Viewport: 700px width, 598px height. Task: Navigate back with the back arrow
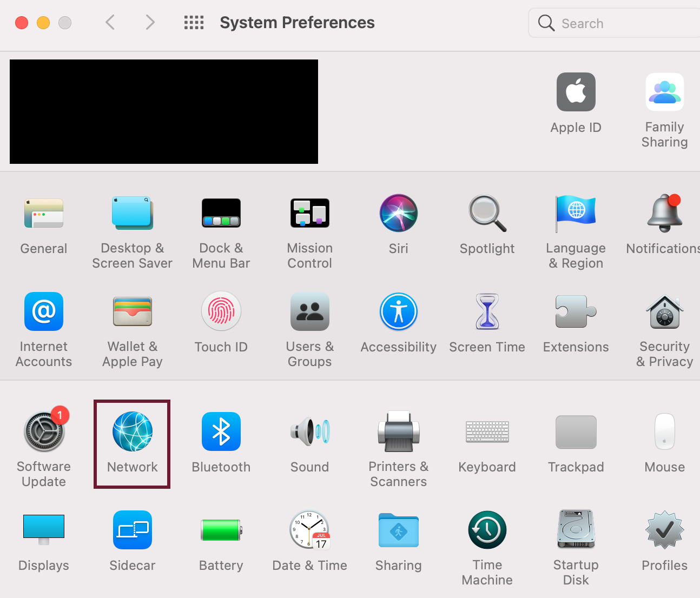(110, 23)
